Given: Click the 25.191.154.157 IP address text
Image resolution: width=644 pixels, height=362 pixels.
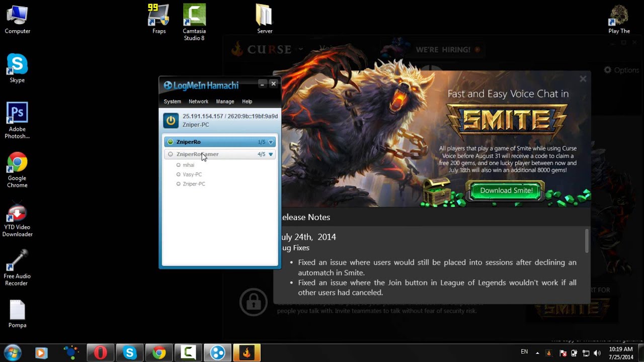Looking at the screenshot, I should point(203,116).
